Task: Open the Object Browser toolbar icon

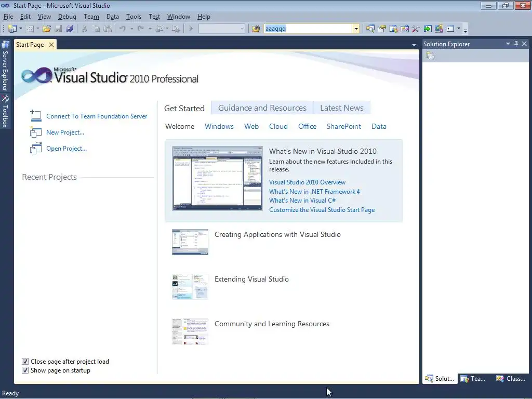Action: tap(405, 29)
